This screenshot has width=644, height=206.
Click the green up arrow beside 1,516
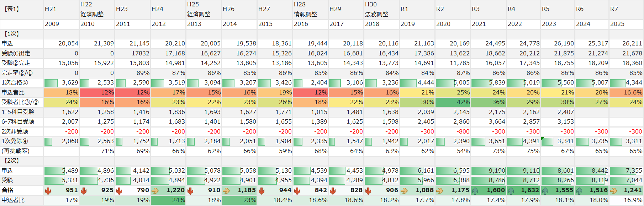click(x=579, y=191)
